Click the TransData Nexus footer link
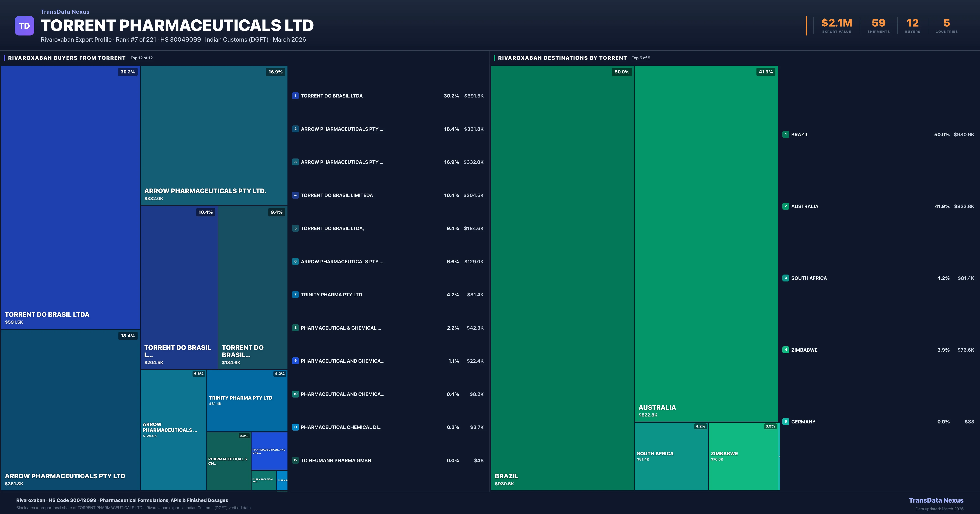 (x=936, y=500)
